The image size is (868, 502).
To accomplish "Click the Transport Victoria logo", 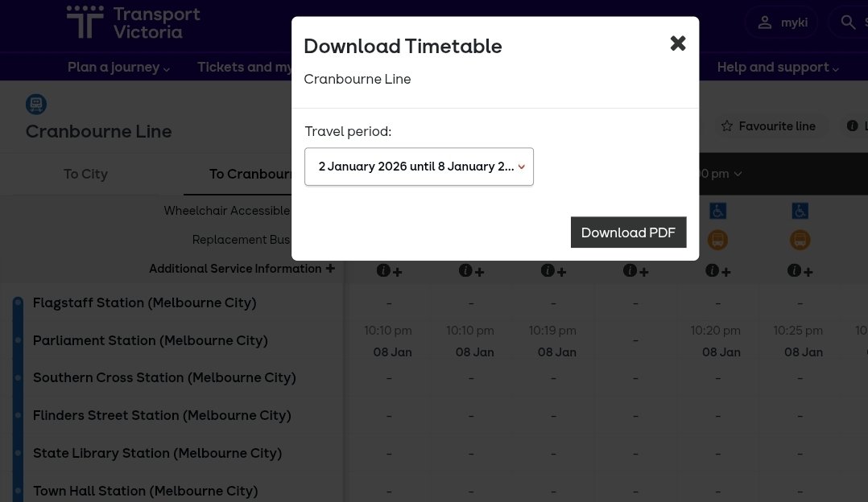I will click(133, 23).
